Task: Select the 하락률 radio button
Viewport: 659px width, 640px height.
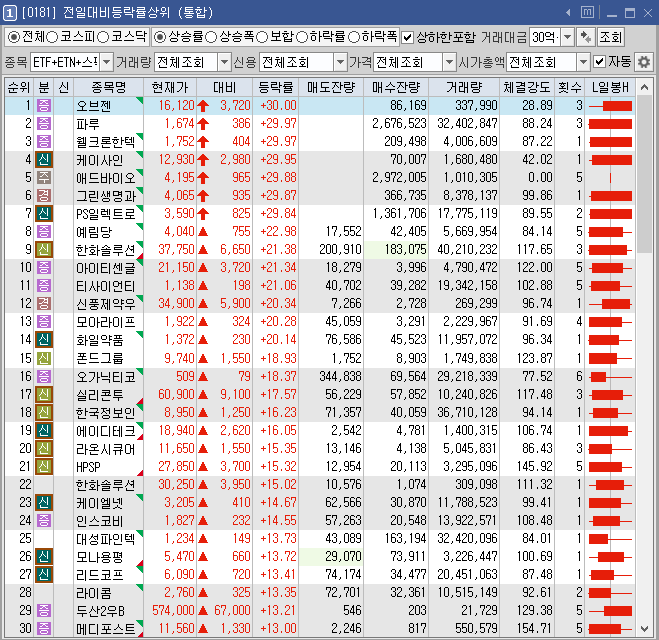Action: pos(302,37)
